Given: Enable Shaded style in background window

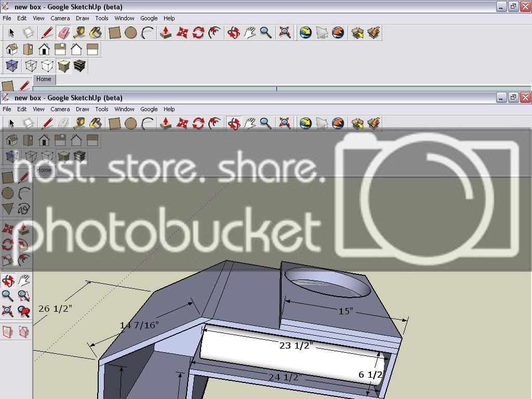Looking at the screenshot, I should (63, 66).
